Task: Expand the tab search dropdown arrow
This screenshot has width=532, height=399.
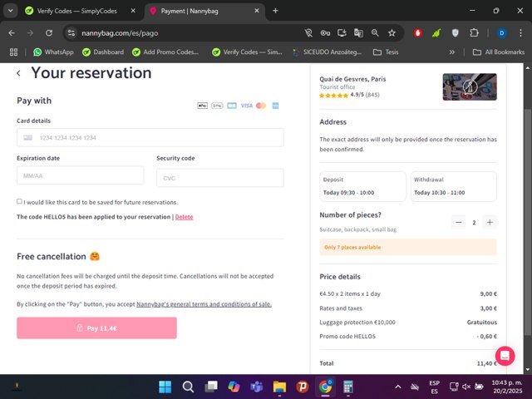Action: tap(11, 11)
